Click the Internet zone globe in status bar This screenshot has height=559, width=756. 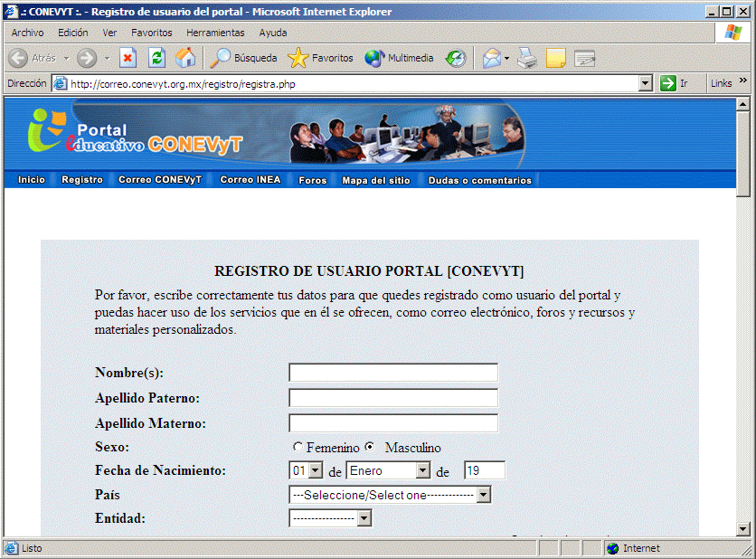(613, 548)
